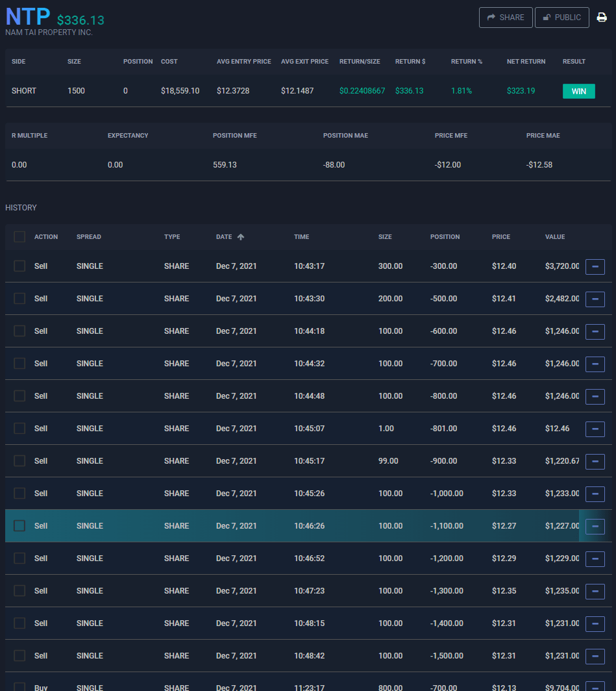
Task: Click the $1,220.67 value cell
Action: pyautogui.click(x=562, y=461)
